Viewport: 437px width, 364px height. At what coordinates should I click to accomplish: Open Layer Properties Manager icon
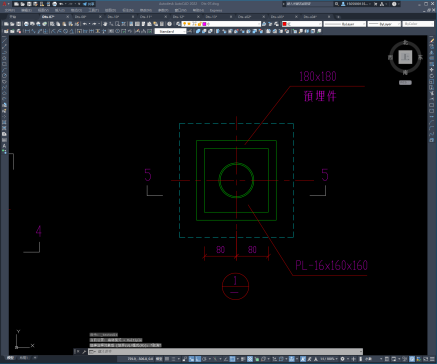point(178,24)
